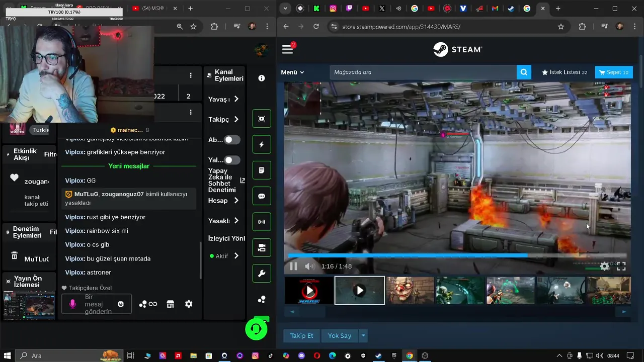The height and width of the screenshot is (362, 644).
Task: Open the shop storefront icon under chat
Action: (x=170, y=304)
